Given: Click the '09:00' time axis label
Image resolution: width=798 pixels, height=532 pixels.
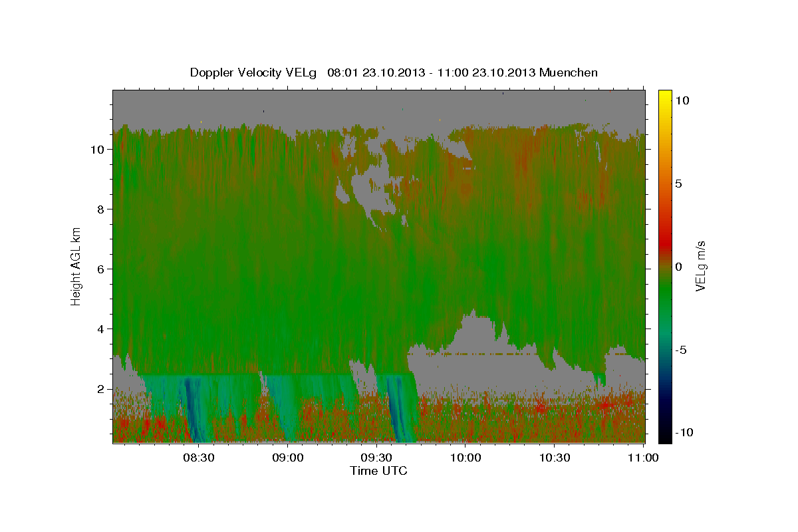Looking at the screenshot, I should [288, 458].
